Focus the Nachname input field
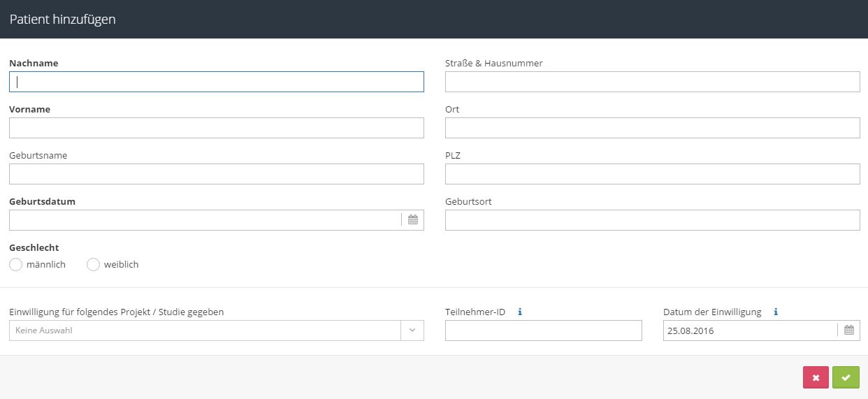This screenshot has height=399, width=868. [x=217, y=82]
